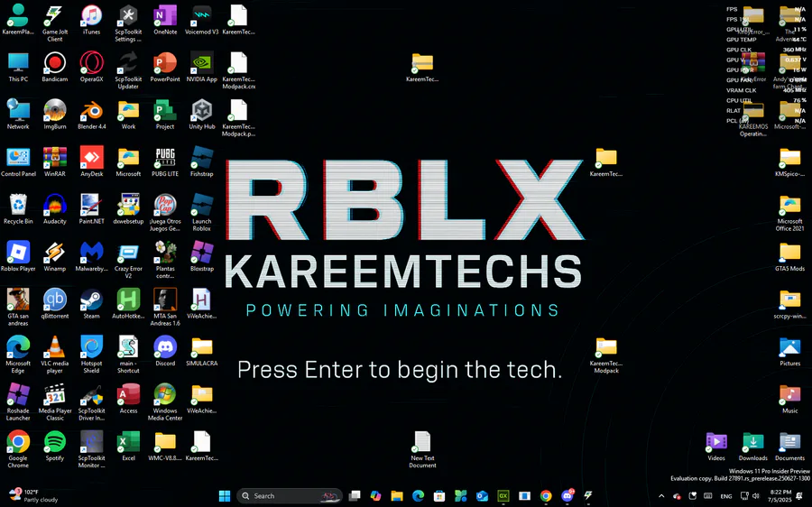Click the Windows Start button
This screenshot has height=507, width=812.
[225, 495]
